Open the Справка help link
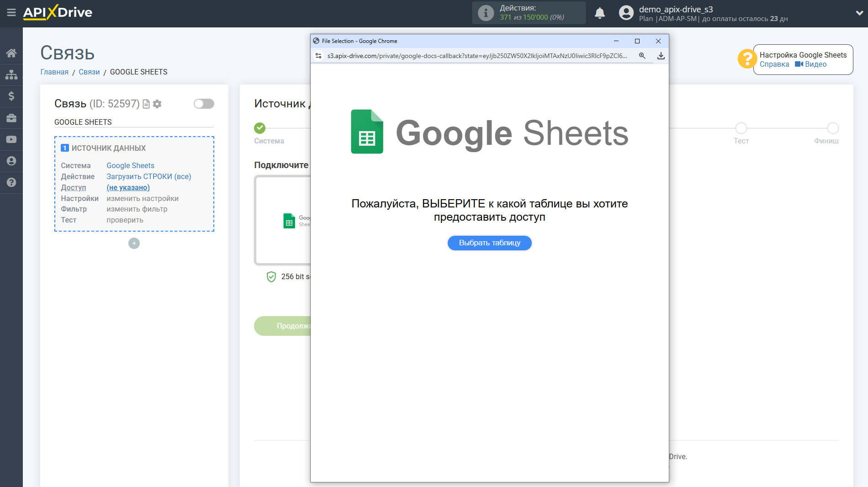The width and height of the screenshot is (868, 487). [x=774, y=64]
